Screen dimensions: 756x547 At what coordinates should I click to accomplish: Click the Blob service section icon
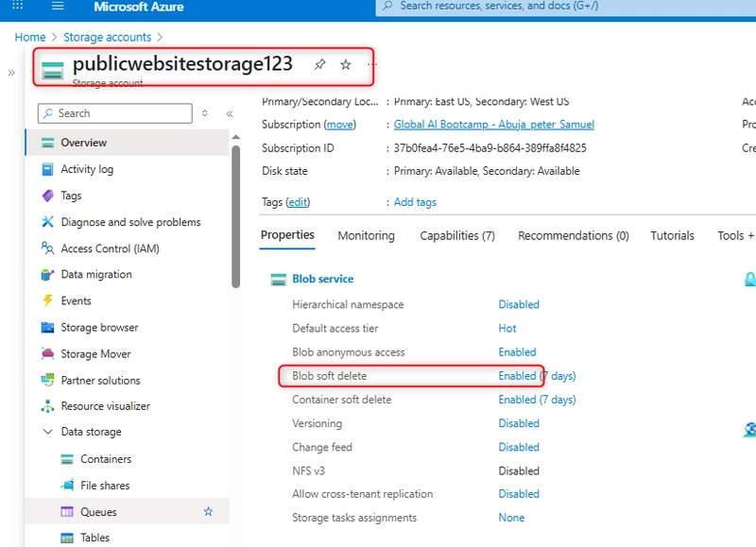click(x=278, y=279)
